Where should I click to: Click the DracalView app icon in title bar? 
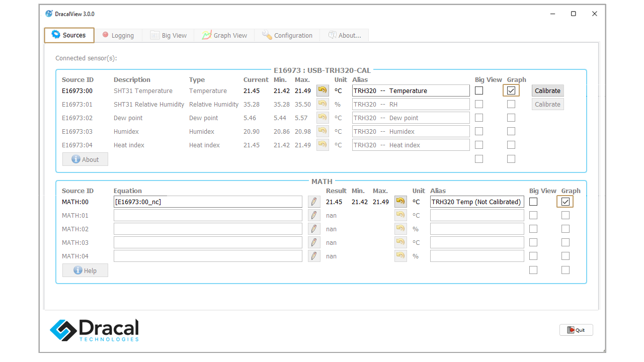coord(49,14)
